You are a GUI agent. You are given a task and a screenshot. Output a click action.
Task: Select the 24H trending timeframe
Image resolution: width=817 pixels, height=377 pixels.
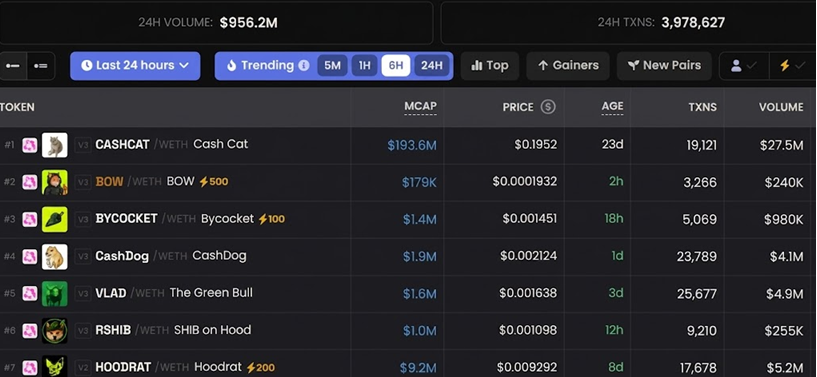[x=431, y=66]
